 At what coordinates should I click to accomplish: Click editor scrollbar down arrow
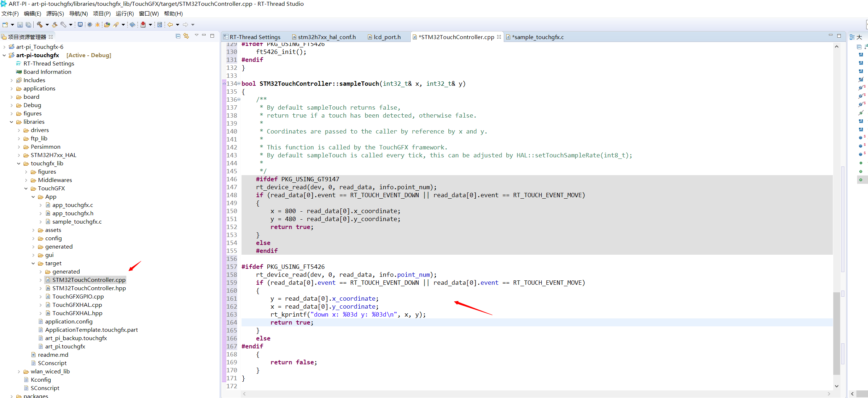tap(836, 386)
